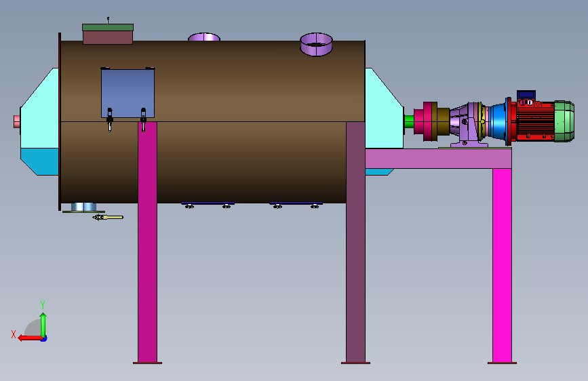588x381 pixels.
Task: Pick the half-visible purple nozzle at top center
Action: 204,37
